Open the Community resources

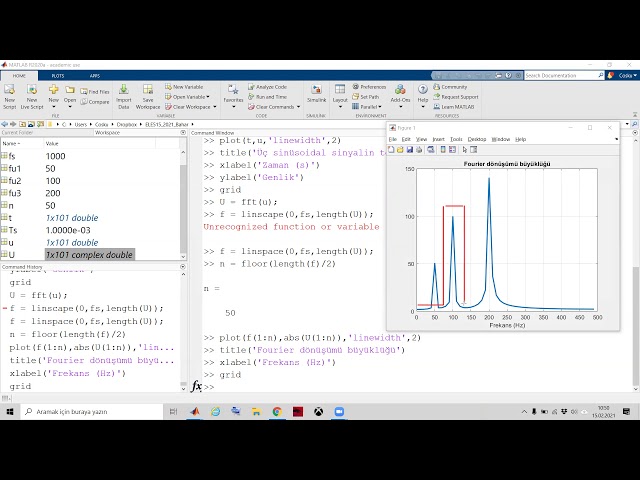pos(450,87)
